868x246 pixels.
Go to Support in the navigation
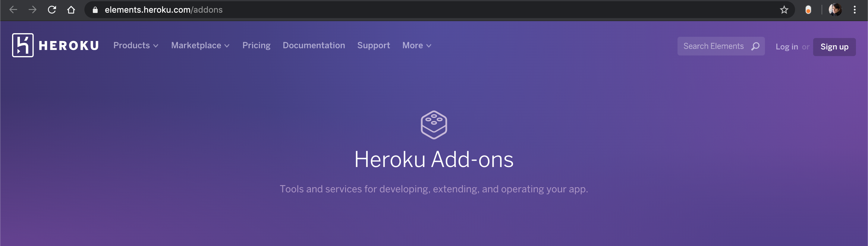tap(374, 46)
